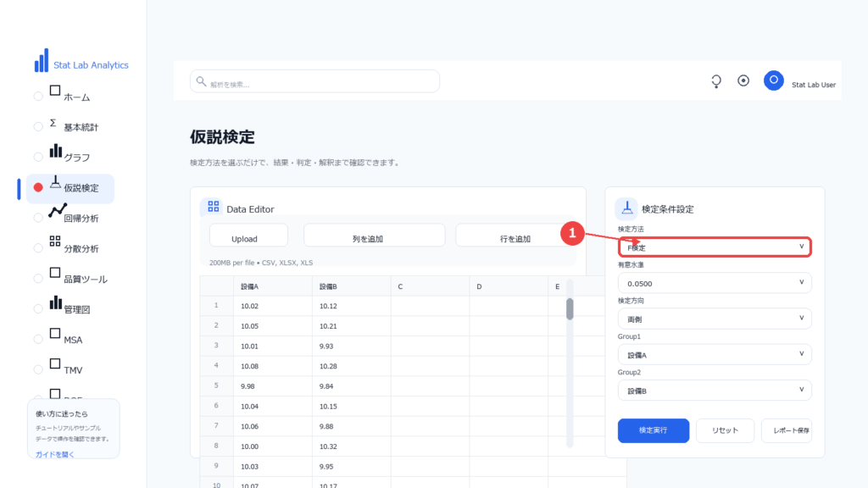Click the flask icon for 仮説検定

(x=55, y=182)
